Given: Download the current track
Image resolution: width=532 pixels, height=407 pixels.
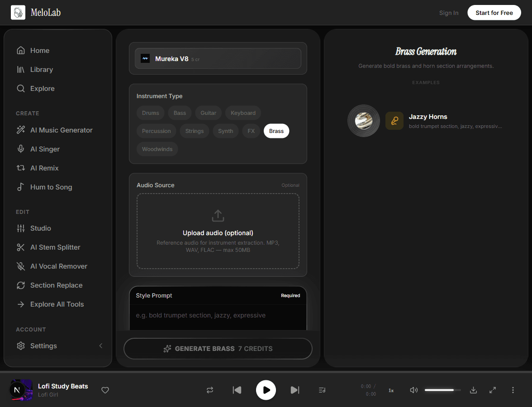Looking at the screenshot, I should (x=473, y=390).
